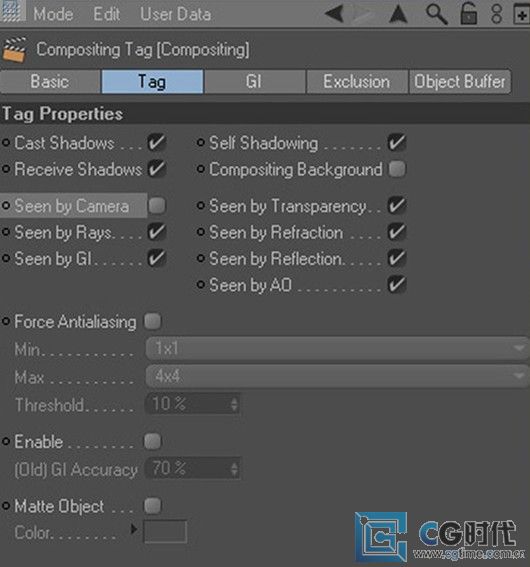Click animation dot beside Compositing Background

click(x=201, y=169)
